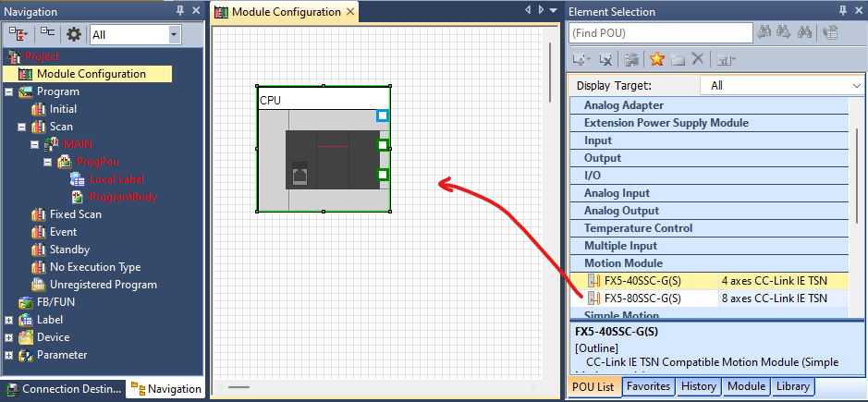Switch to Library tab
Screen dimensions: 868x402
pyautogui.click(x=793, y=386)
